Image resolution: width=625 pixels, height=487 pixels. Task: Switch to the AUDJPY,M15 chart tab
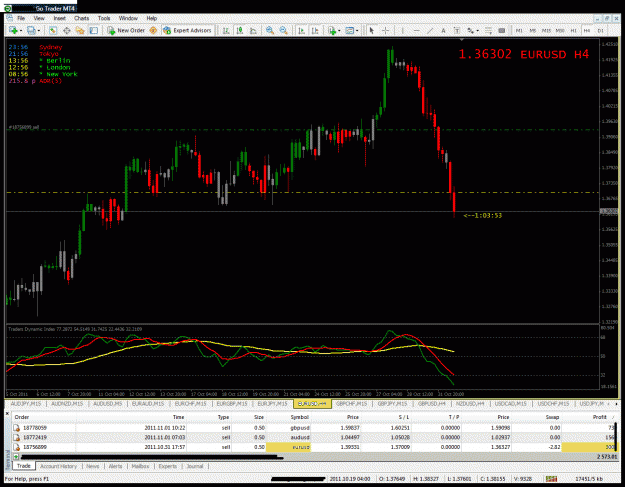tap(26, 404)
